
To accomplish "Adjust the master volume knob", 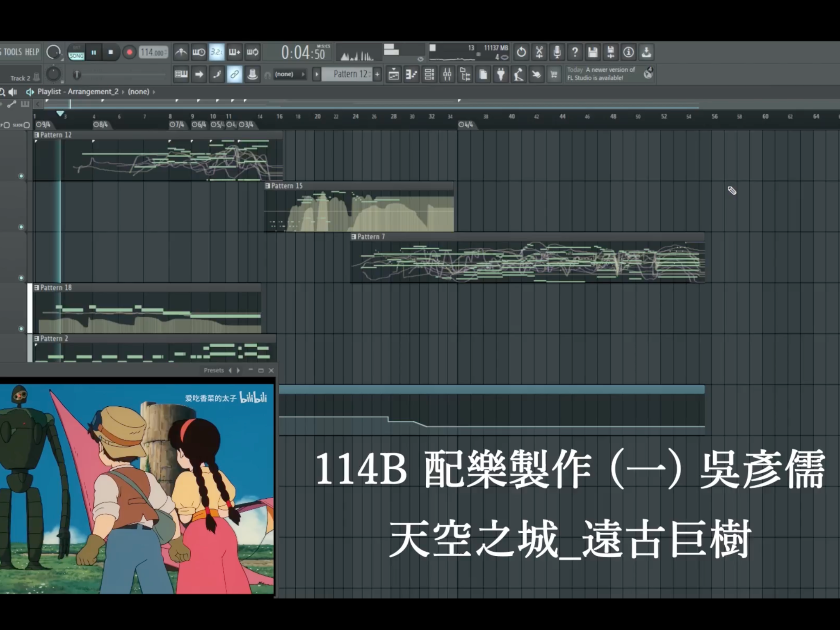I will click(53, 52).
